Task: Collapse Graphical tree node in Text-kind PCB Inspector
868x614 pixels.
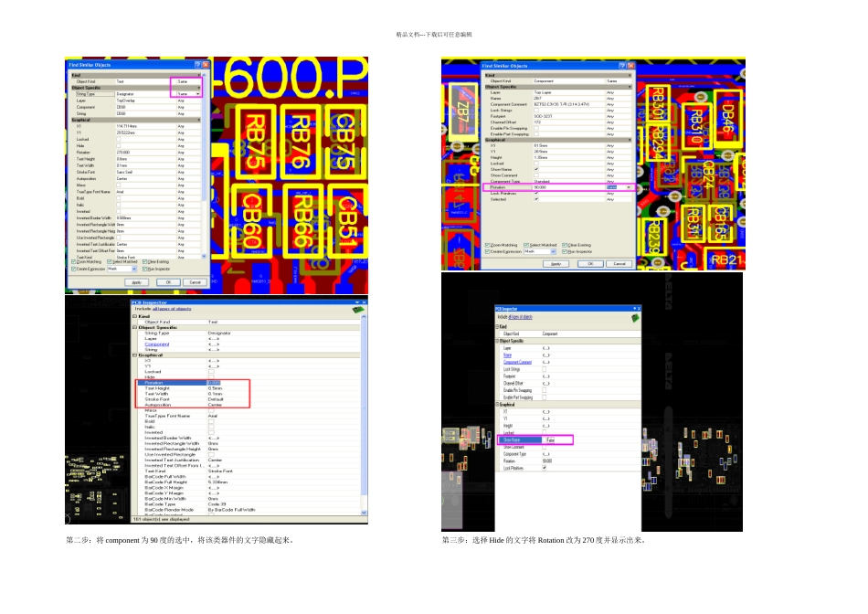Action: coord(135,355)
